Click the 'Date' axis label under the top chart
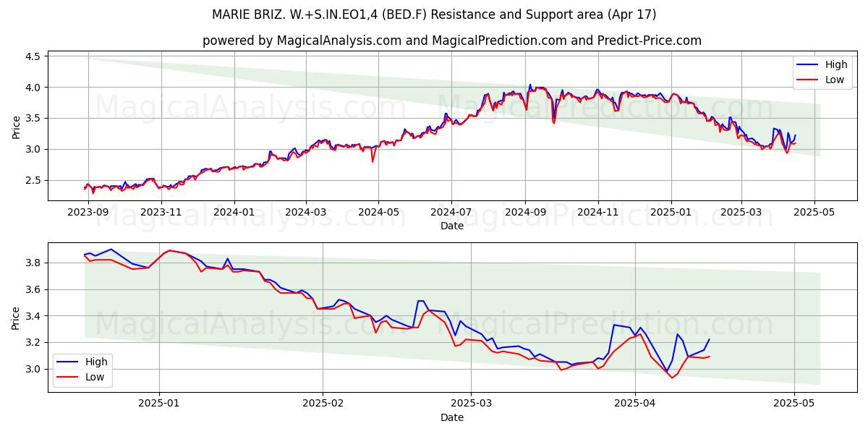The image size is (868, 434). [452, 226]
